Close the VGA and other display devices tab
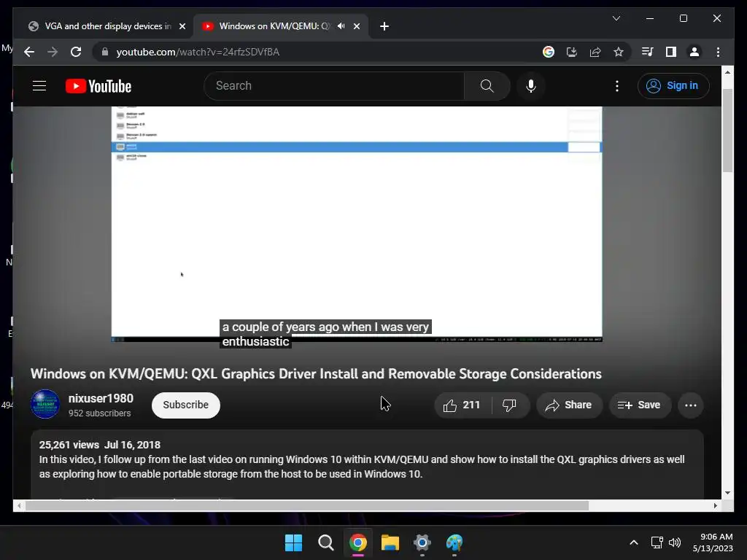The height and width of the screenshot is (560, 747). pos(182,26)
